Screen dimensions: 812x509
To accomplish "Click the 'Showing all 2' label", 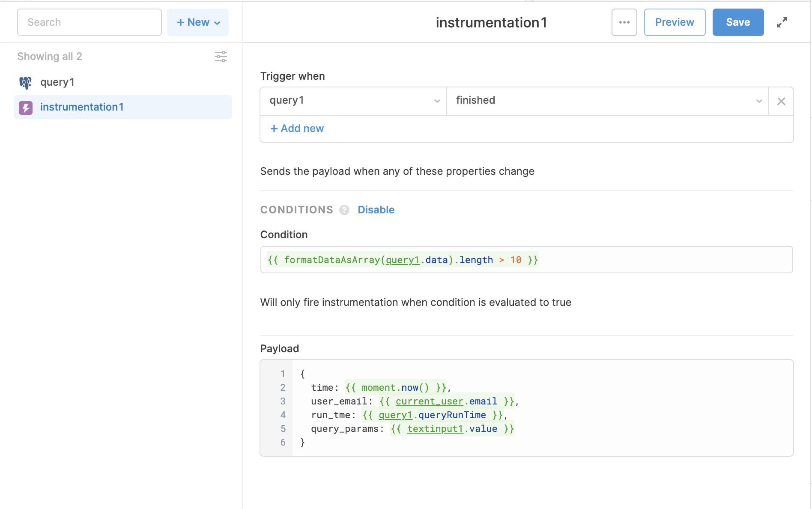I will (x=50, y=57).
